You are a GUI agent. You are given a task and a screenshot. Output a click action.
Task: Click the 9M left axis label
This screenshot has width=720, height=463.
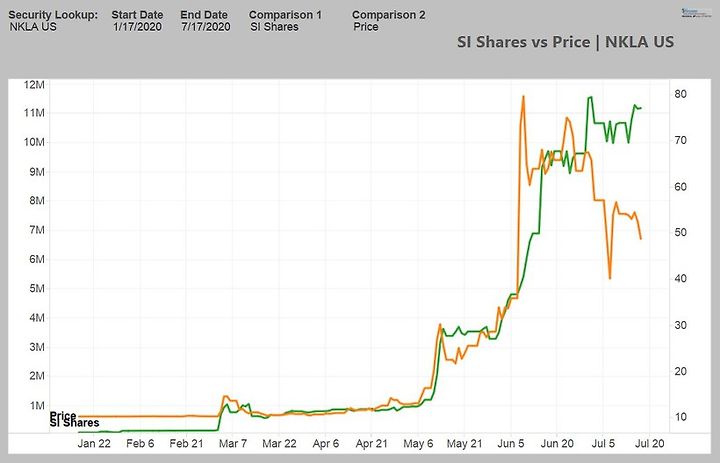pos(38,172)
